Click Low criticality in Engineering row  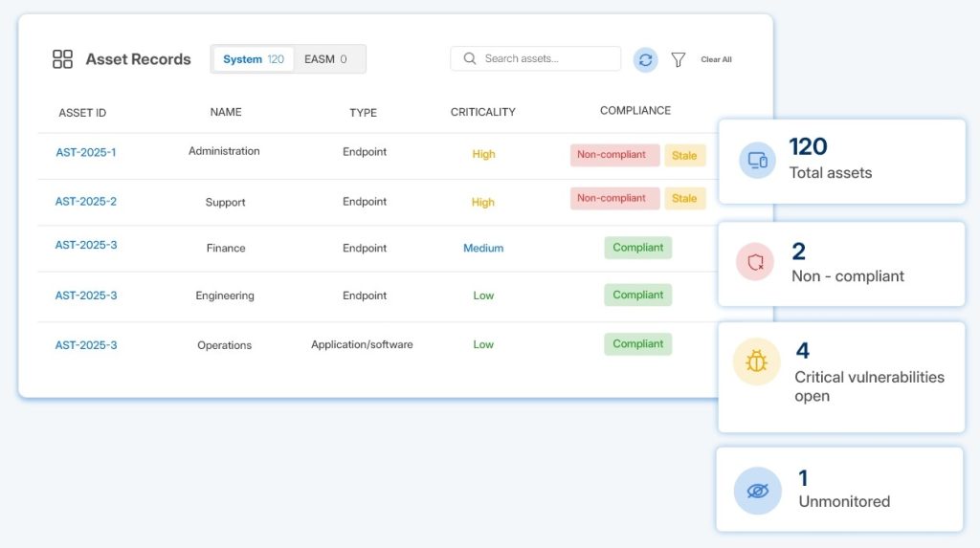[483, 296]
